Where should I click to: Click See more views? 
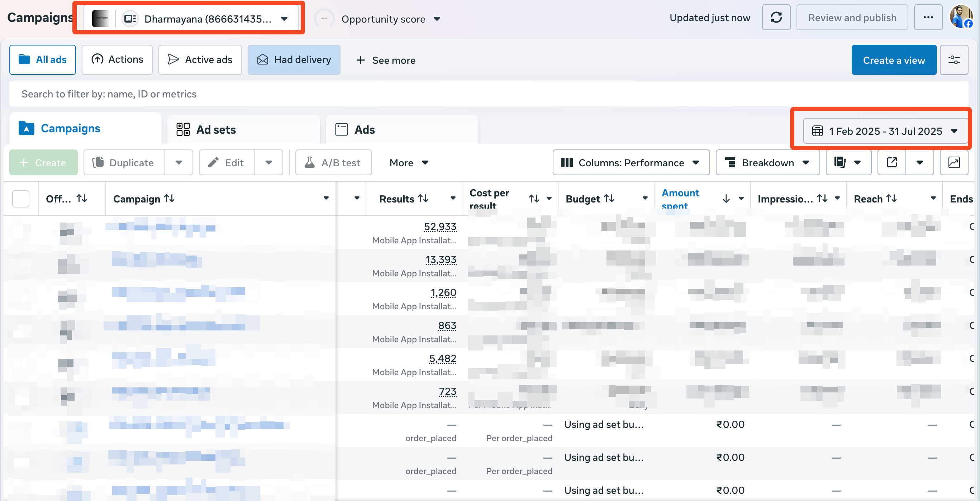386,60
